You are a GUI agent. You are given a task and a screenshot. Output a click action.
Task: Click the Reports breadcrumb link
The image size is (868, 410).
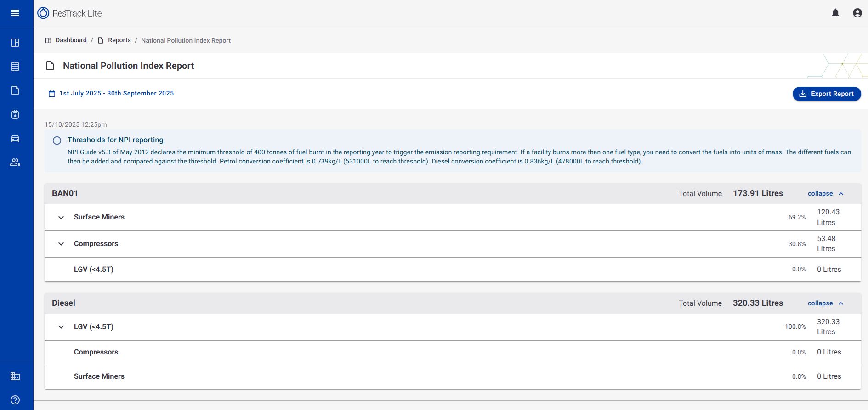(x=114, y=40)
